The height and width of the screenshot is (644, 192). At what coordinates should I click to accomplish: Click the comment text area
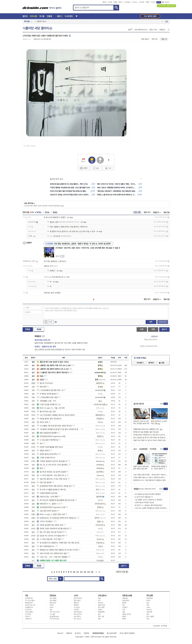[x=106, y=312]
